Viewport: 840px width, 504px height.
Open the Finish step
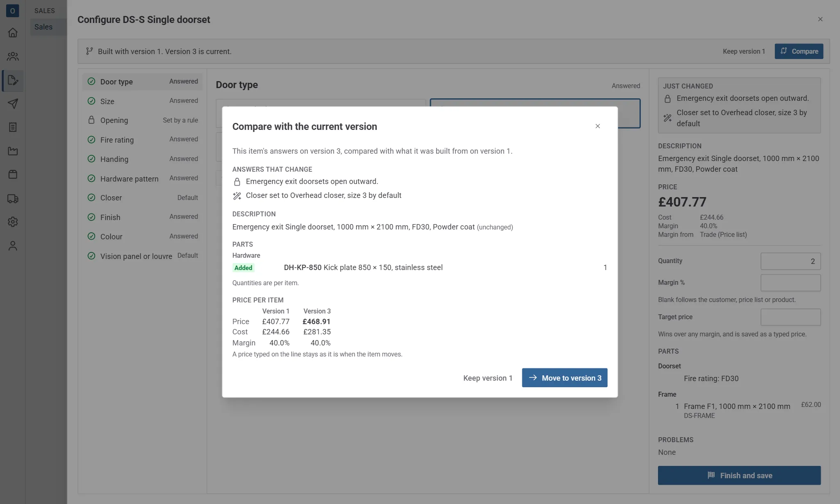coord(143,217)
